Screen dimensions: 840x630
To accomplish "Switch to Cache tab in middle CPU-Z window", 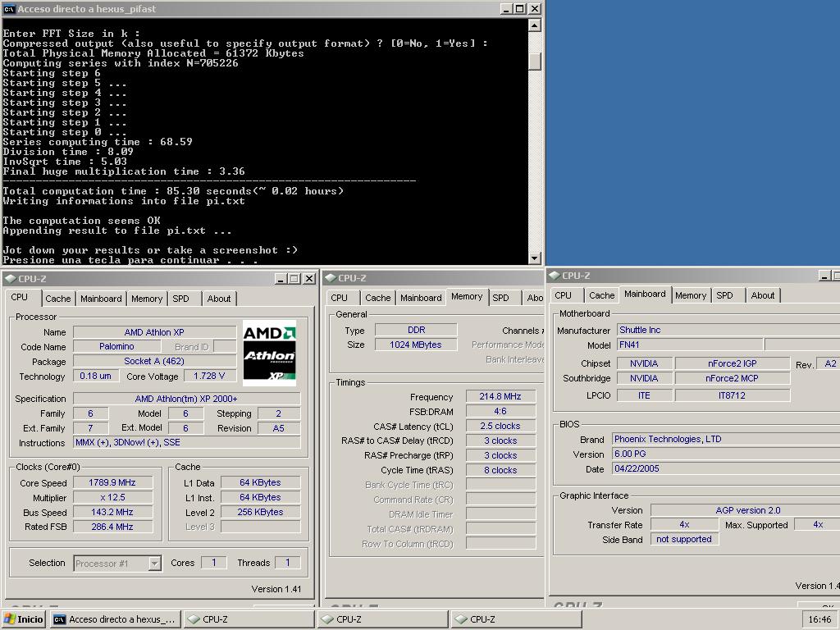I will (377, 297).
